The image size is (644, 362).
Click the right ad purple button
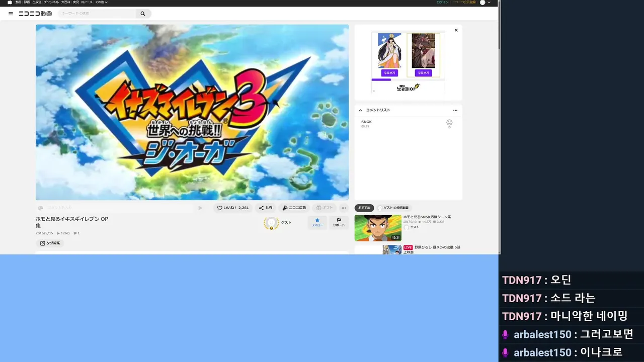(x=423, y=73)
